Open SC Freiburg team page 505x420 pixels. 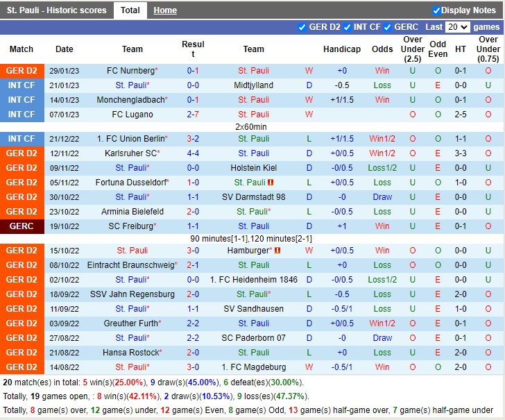[131, 226]
